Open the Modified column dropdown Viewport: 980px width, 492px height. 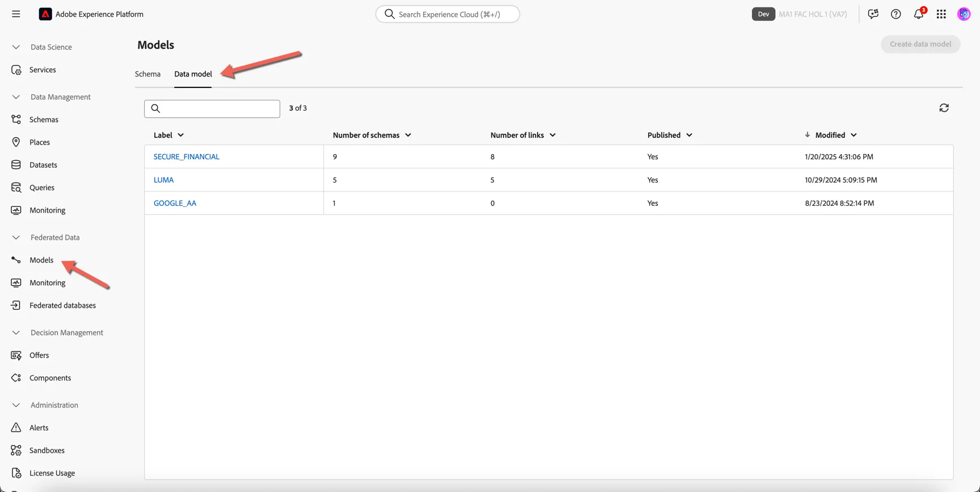tap(854, 135)
